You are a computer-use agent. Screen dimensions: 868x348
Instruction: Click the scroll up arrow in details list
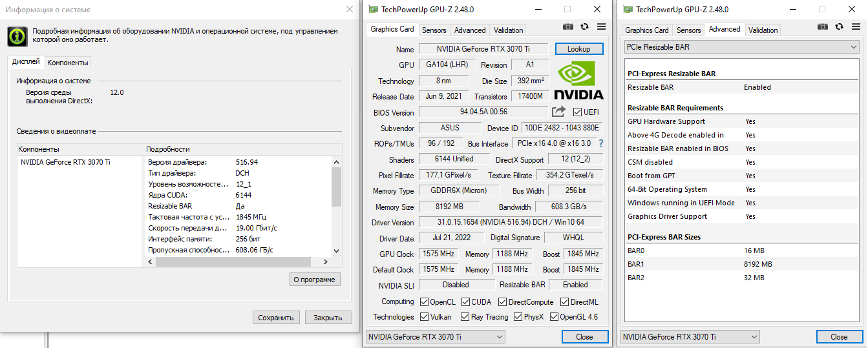click(336, 161)
